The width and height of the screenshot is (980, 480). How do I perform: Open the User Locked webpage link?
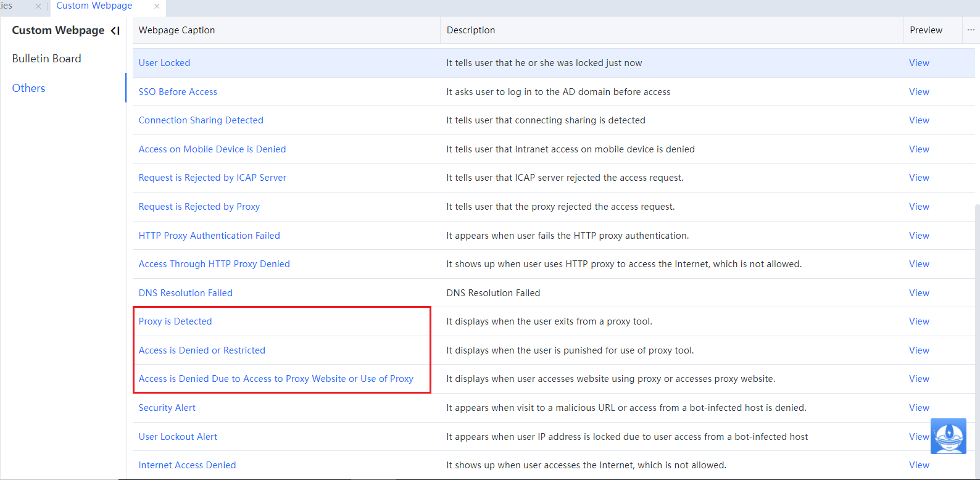pyautogui.click(x=164, y=63)
